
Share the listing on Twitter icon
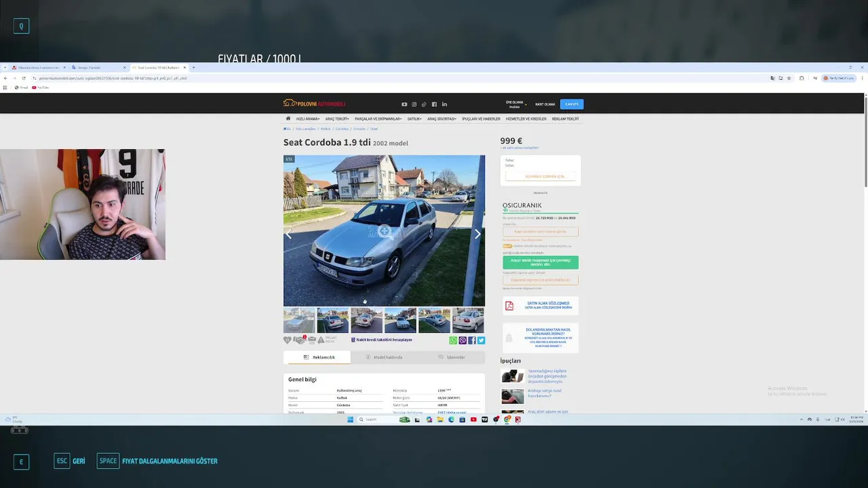tap(481, 340)
